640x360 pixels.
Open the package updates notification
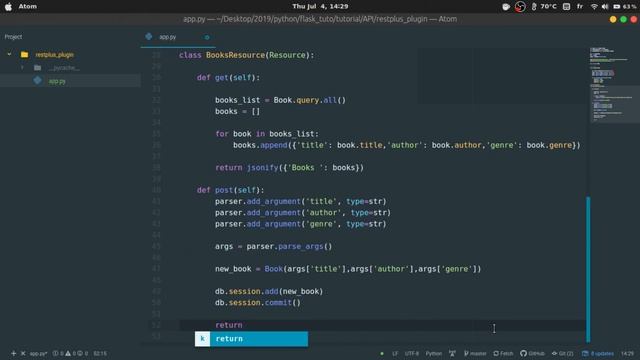click(598, 353)
